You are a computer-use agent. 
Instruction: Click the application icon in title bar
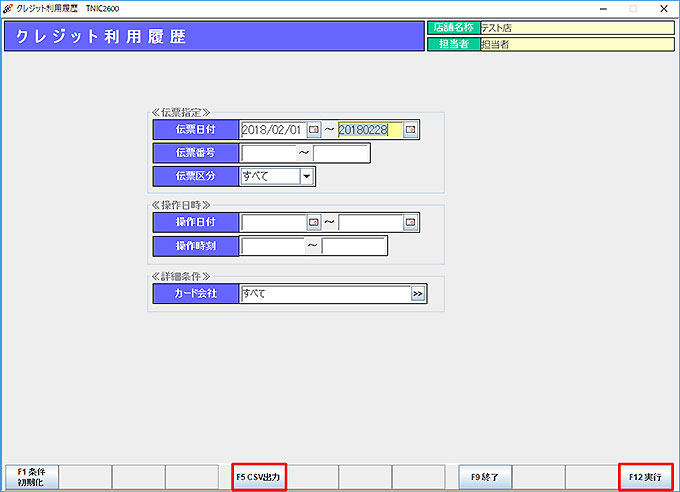8,9
